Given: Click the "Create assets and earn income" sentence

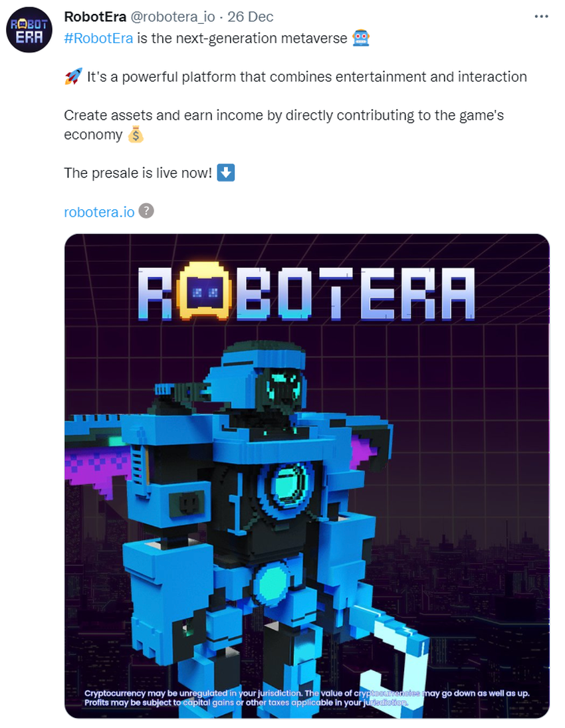Looking at the screenshot, I should tap(284, 125).
